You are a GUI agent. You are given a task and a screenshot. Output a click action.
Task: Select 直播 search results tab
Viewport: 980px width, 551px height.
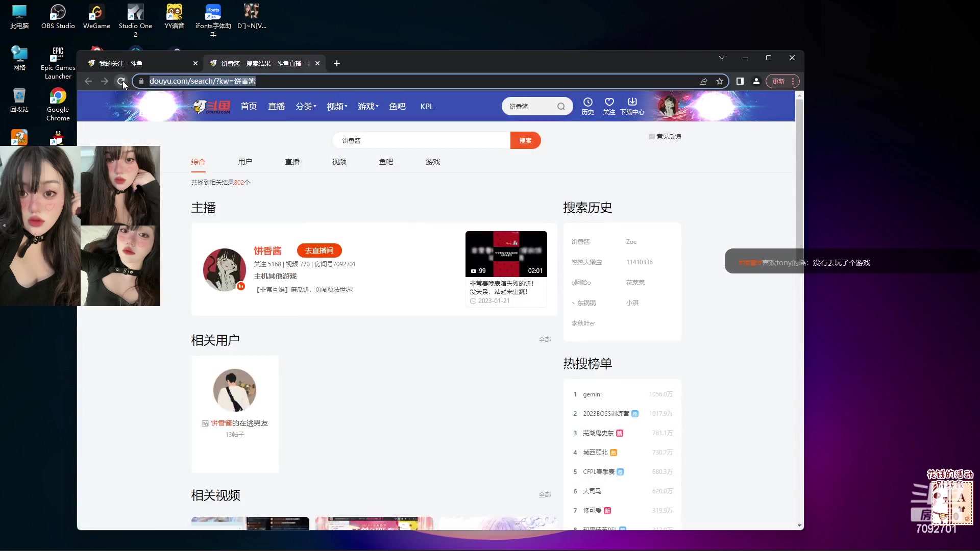pos(292,162)
